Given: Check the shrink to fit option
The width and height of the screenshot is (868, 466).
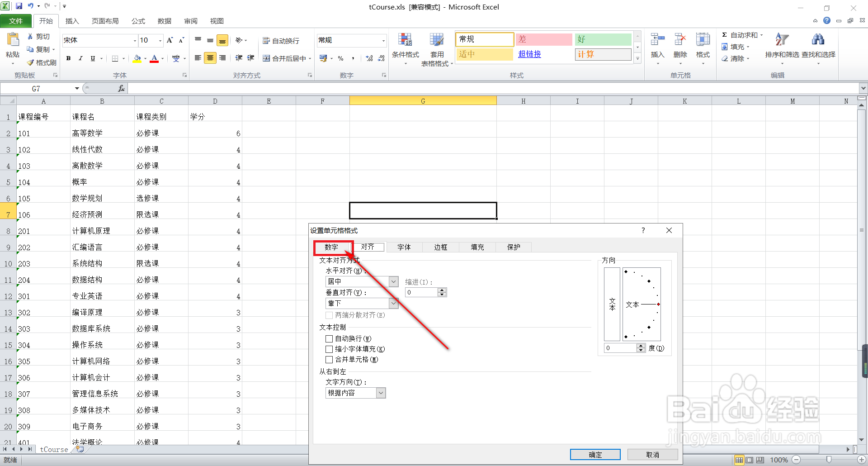Looking at the screenshot, I should click(329, 349).
